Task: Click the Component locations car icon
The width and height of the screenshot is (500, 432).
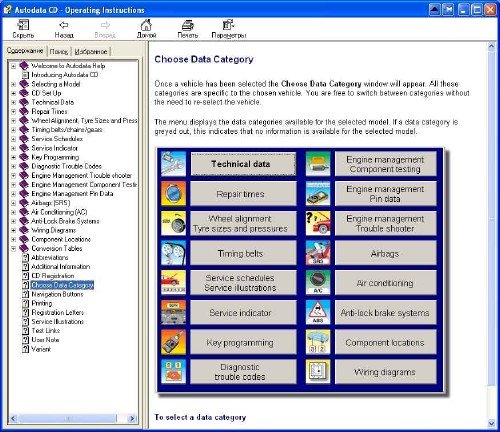Action: pyautogui.click(x=318, y=342)
